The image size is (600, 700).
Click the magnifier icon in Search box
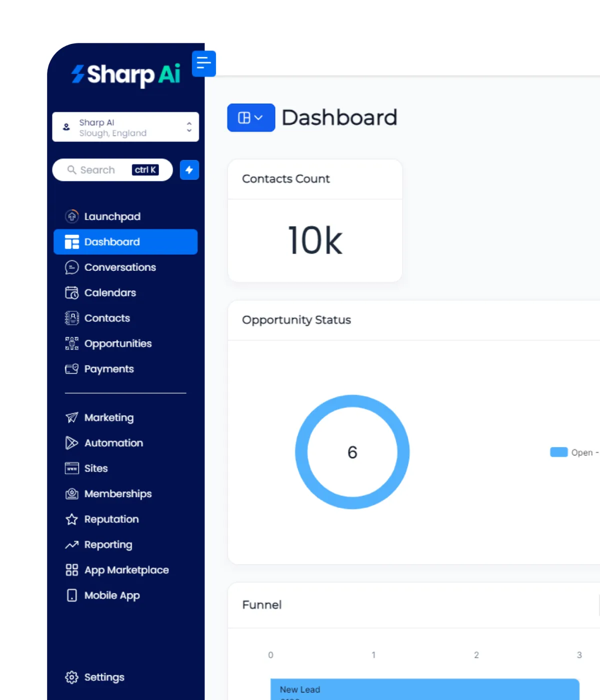click(x=72, y=170)
